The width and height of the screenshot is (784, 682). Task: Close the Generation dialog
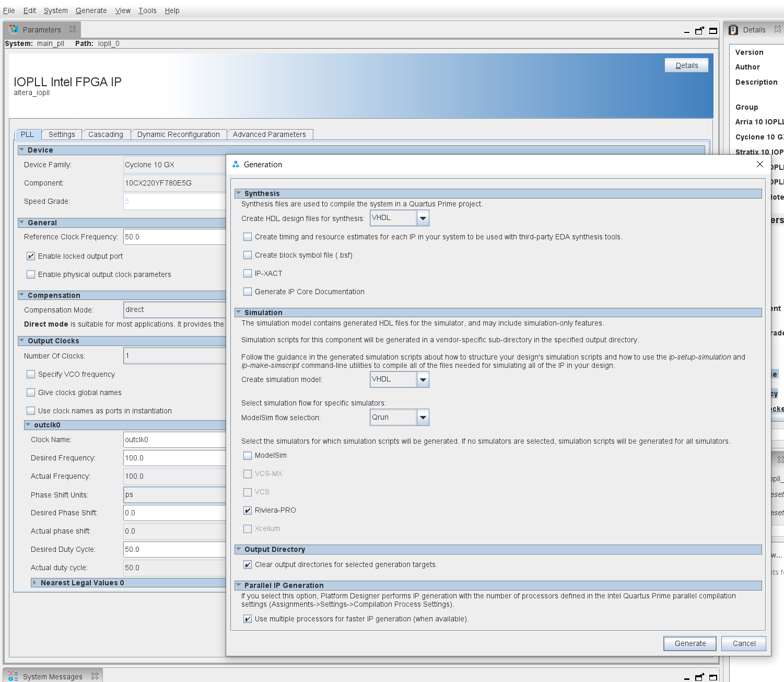760,164
